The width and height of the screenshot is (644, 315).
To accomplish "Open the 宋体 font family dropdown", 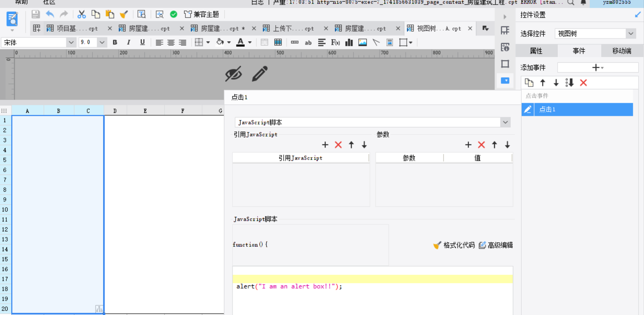I will [71, 42].
